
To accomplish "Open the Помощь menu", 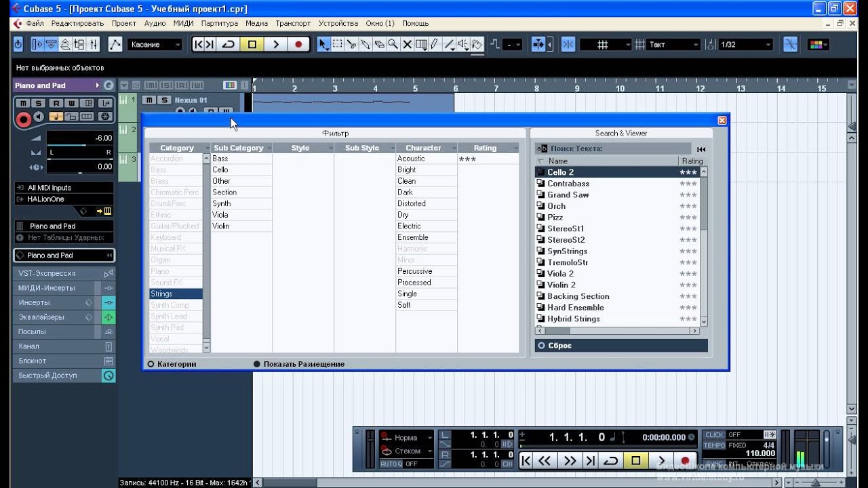I will (415, 23).
